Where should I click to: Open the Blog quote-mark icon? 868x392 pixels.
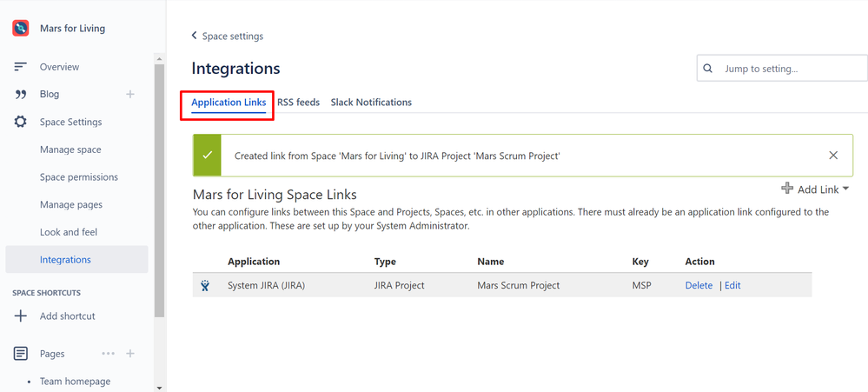[21, 94]
